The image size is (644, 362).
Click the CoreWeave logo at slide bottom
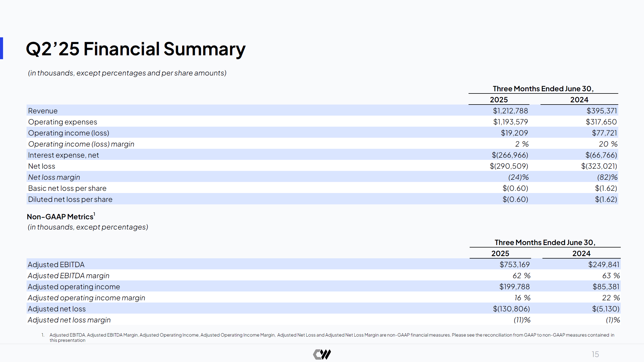pyautogui.click(x=322, y=354)
